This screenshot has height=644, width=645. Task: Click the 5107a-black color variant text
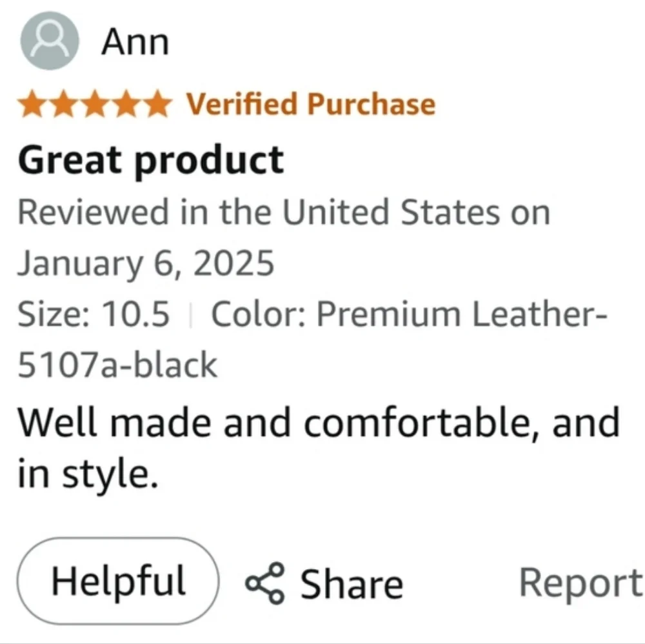pos(117,366)
